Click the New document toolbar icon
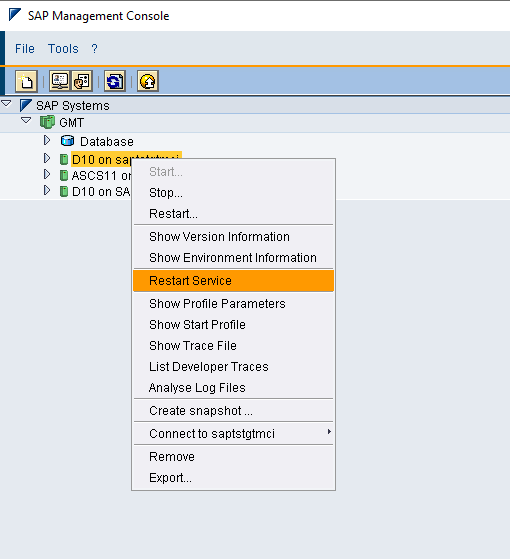The height and width of the screenshot is (559, 510). click(x=26, y=81)
